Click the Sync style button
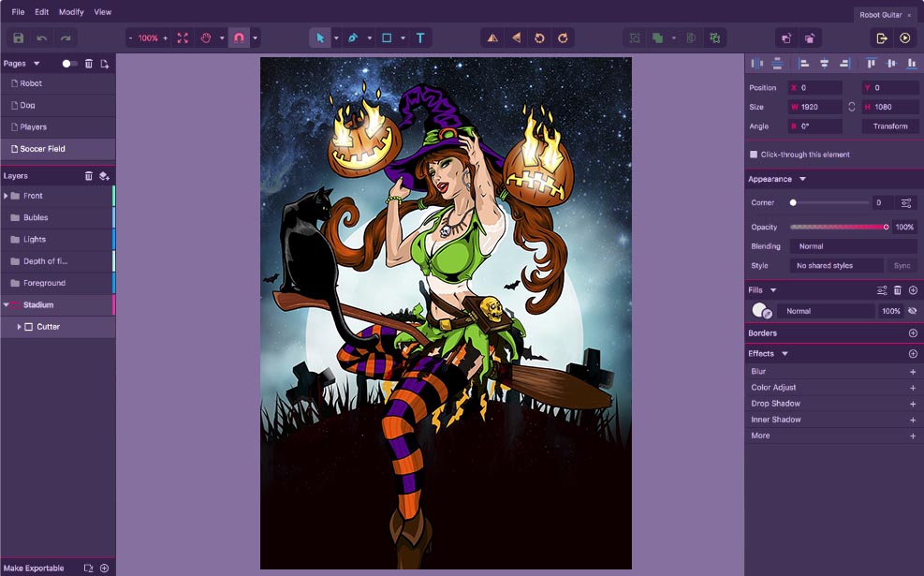924x576 pixels. [902, 266]
